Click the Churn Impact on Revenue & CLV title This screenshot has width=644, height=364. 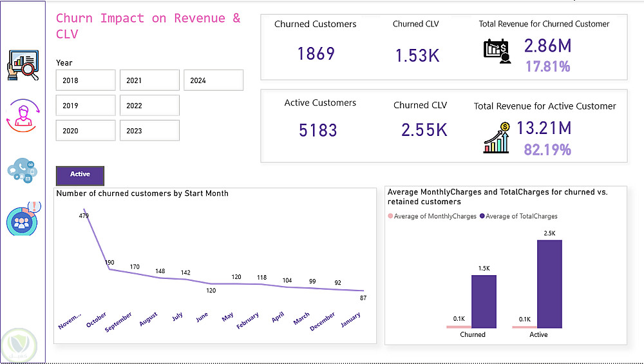click(x=148, y=26)
